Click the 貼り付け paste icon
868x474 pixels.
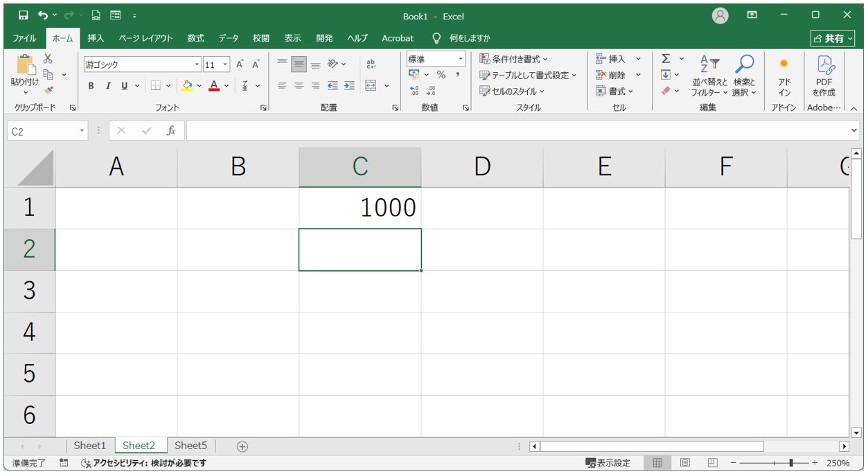tap(25, 67)
